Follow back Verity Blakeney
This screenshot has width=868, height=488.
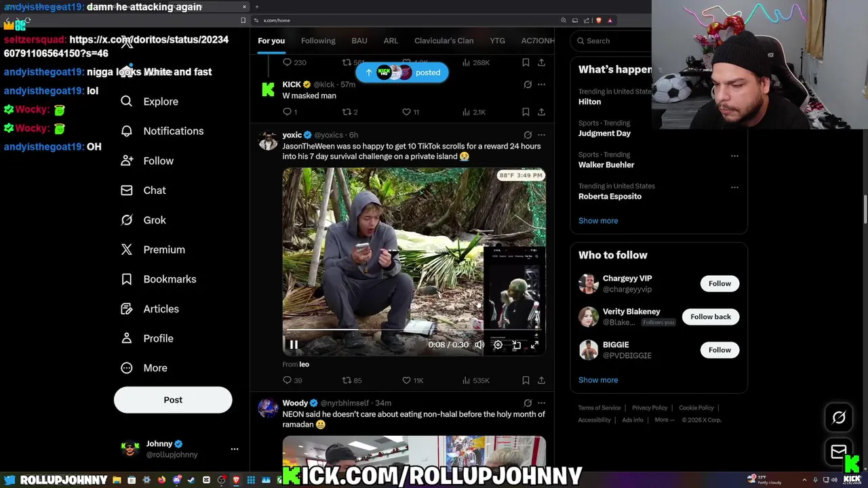click(x=711, y=317)
